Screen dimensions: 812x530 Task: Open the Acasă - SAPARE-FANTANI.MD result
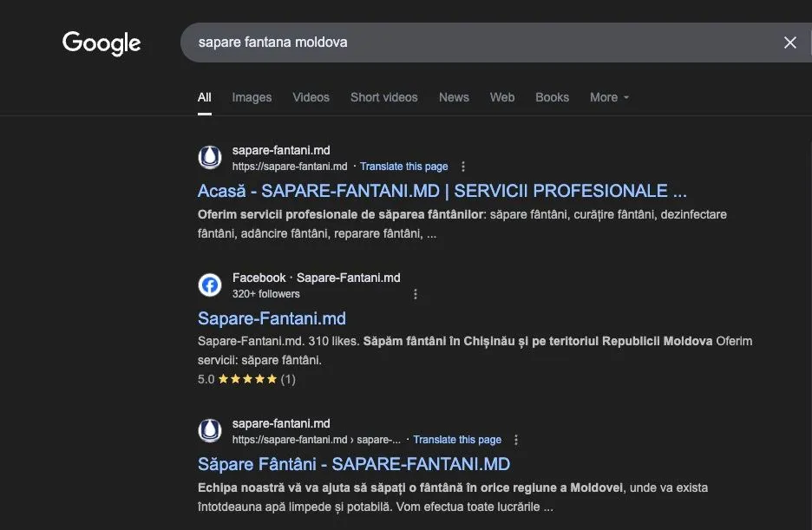[441, 190]
